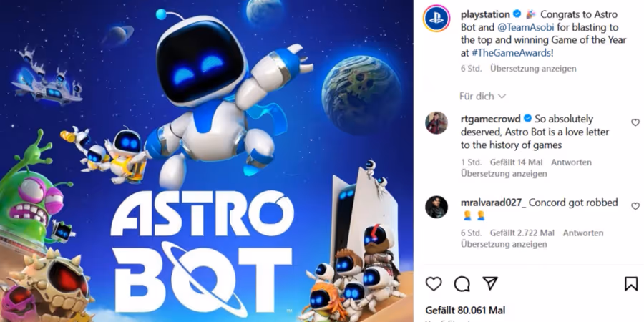Expand the 'Für dich' comment sorting dropdown

(482, 97)
